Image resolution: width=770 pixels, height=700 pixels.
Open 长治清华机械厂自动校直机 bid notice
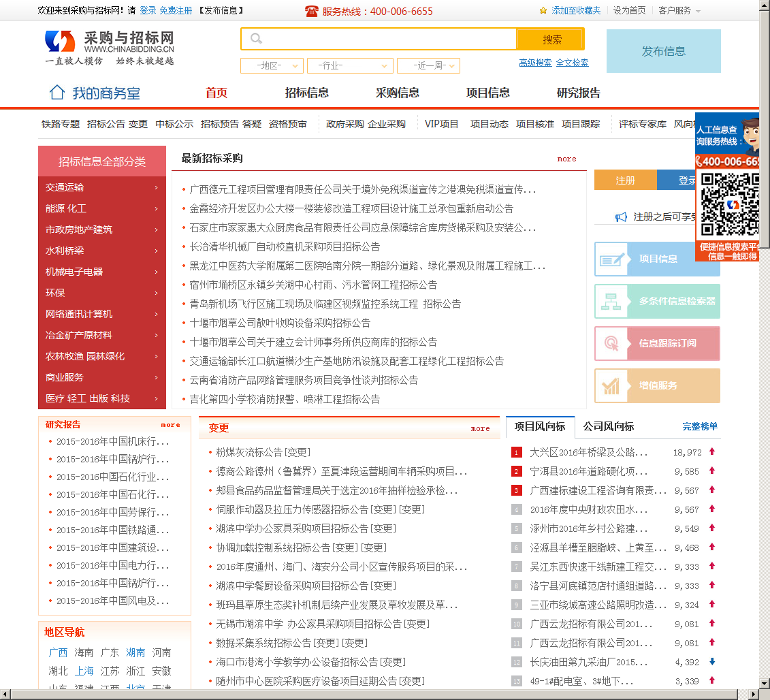click(285, 246)
